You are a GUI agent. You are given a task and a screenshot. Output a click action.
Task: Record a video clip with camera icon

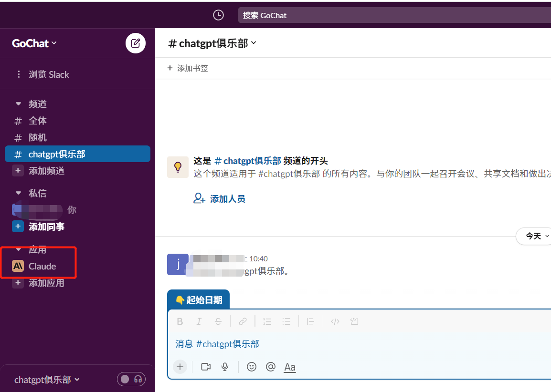(206, 367)
